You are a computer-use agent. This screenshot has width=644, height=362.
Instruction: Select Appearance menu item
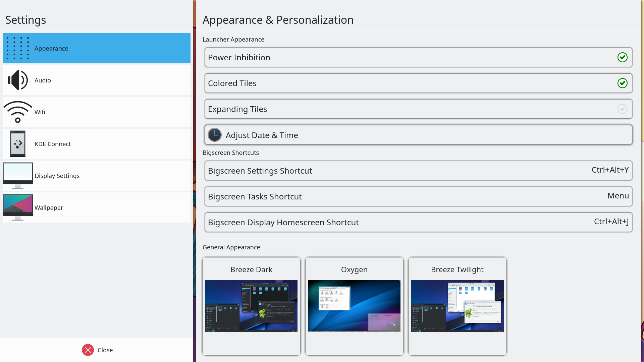pos(96,48)
